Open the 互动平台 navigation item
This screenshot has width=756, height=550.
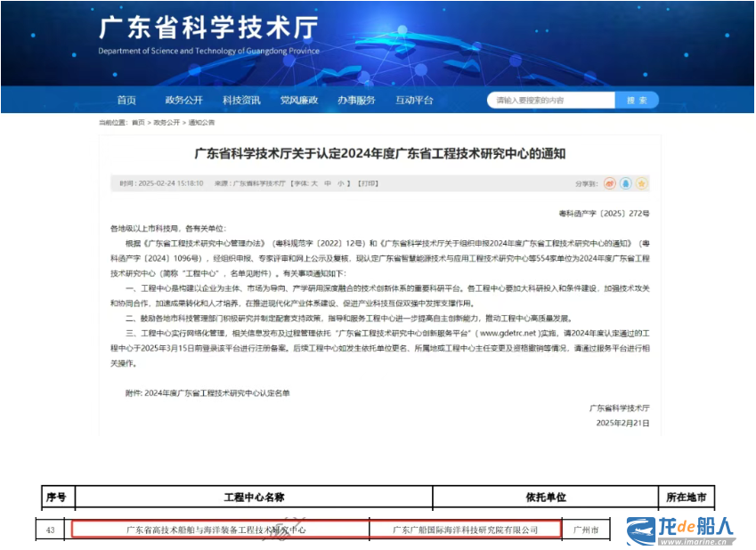414,101
